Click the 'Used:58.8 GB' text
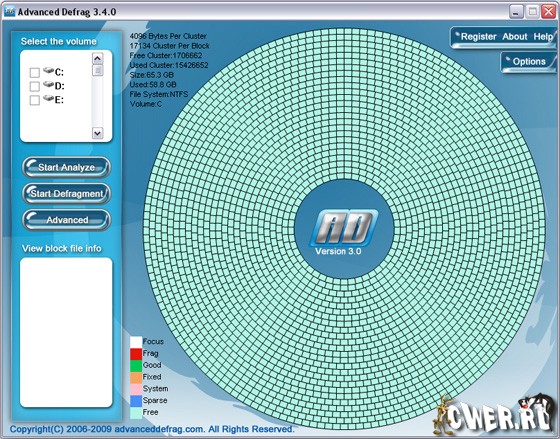 click(153, 85)
